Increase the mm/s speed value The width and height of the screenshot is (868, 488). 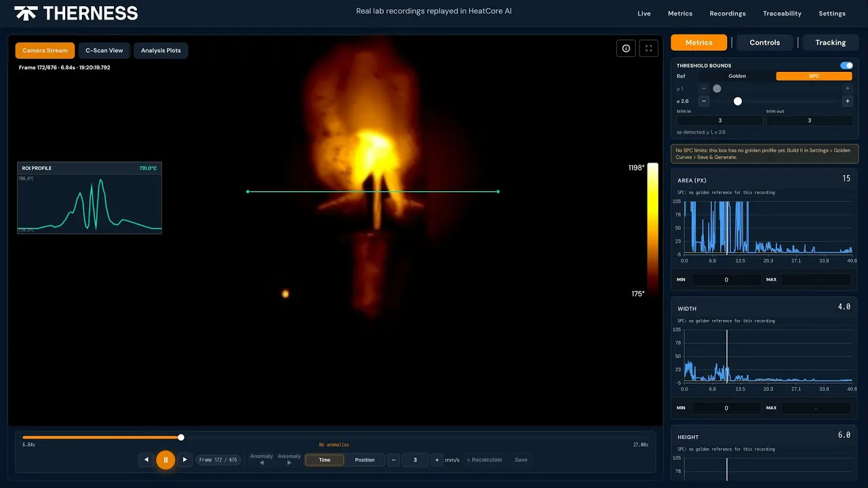tap(437, 460)
